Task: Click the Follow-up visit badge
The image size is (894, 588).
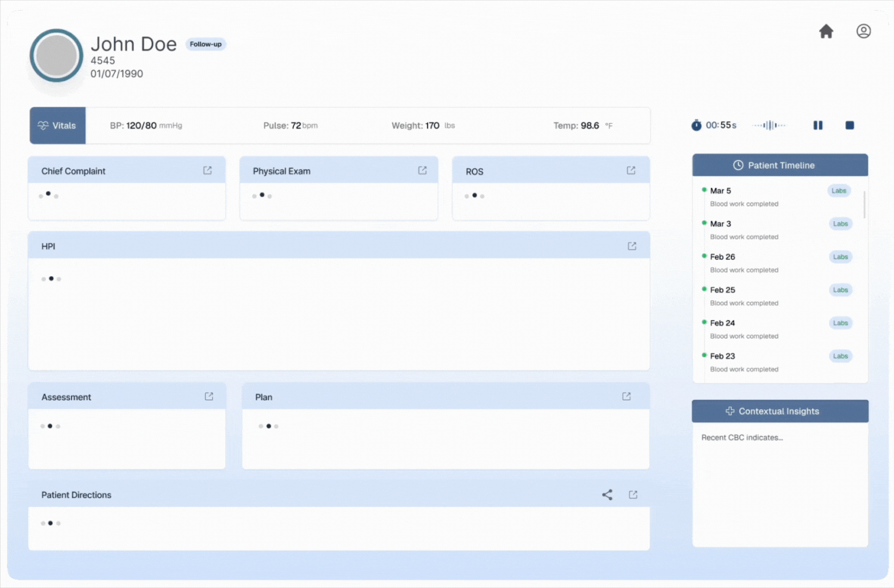Action: click(206, 44)
